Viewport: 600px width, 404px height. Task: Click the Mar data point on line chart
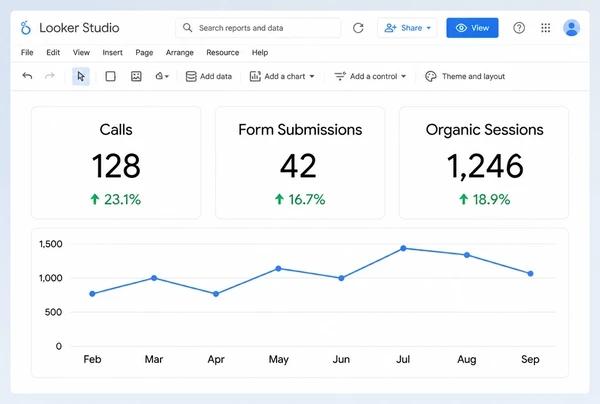[154, 278]
